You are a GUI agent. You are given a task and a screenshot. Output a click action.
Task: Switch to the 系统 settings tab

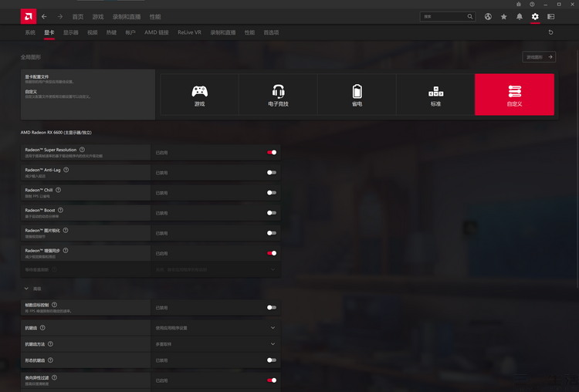coord(30,32)
